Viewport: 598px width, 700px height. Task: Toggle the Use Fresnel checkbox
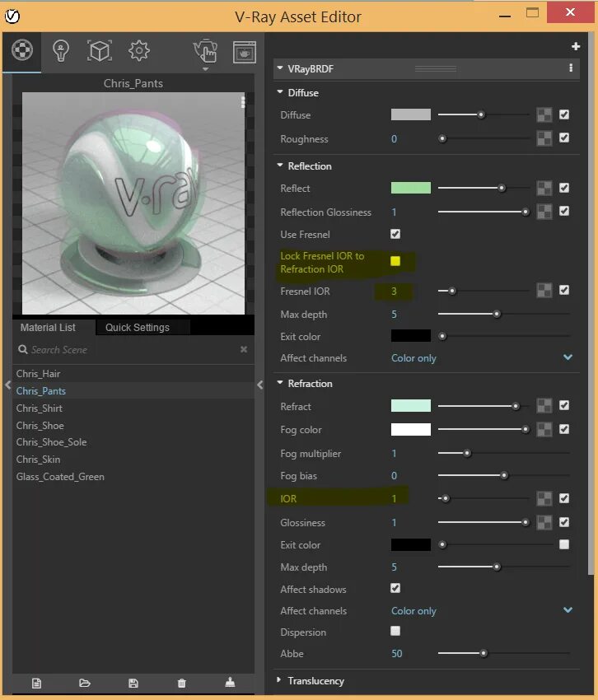click(395, 234)
